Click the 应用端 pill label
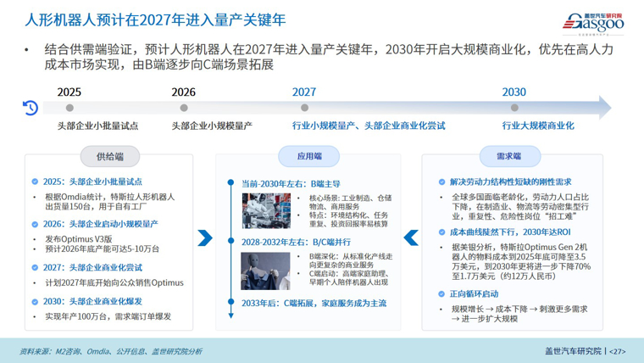 pos(308,156)
